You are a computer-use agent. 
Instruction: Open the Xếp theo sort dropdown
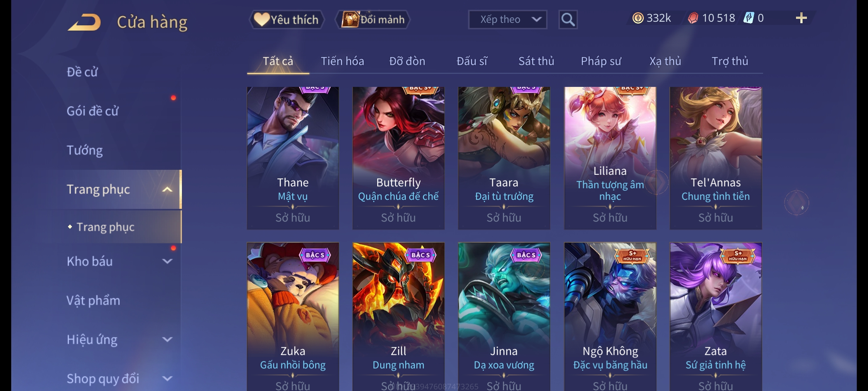tap(507, 20)
